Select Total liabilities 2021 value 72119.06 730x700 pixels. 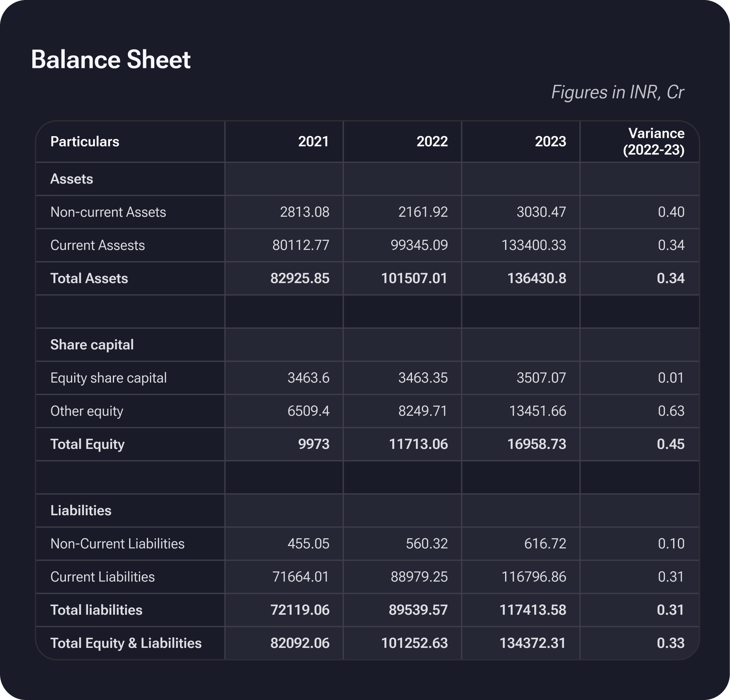[x=299, y=610]
